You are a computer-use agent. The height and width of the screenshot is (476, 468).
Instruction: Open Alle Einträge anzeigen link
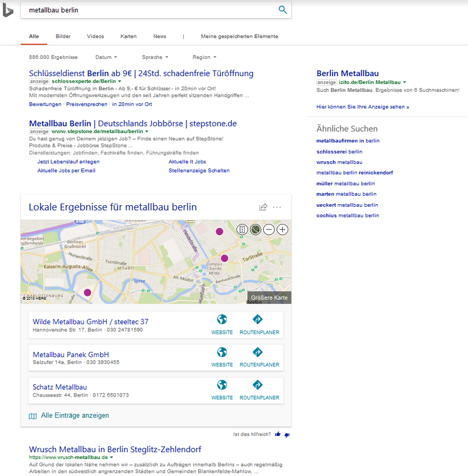[x=75, y=415]
